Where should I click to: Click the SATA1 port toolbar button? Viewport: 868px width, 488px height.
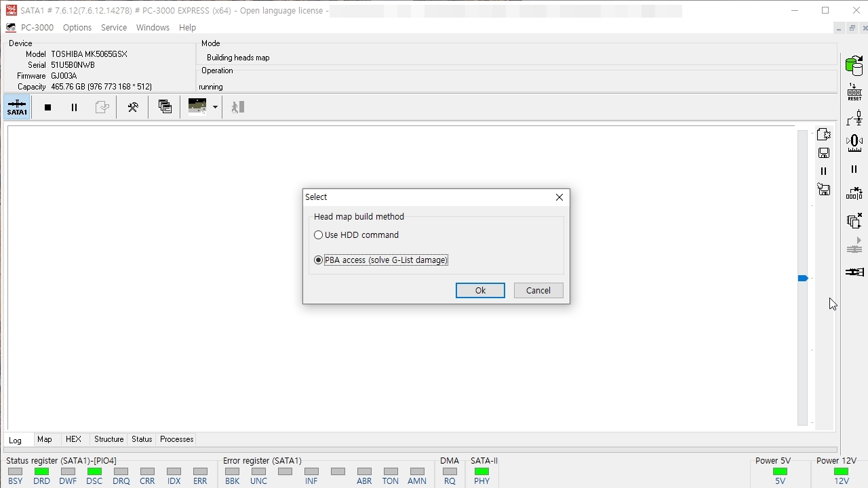coord(17,107)
